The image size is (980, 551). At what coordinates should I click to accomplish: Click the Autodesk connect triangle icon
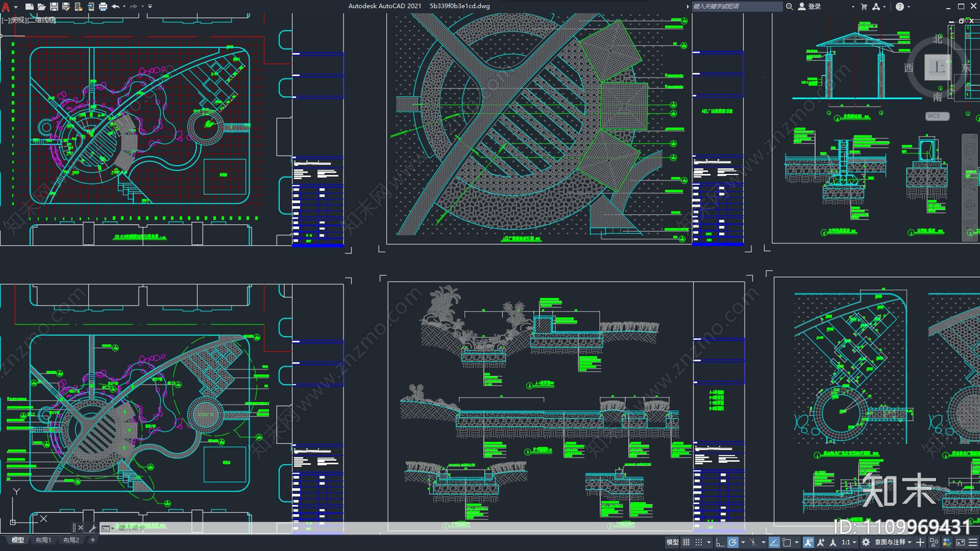pyautogui.click(x=876, y=7)
